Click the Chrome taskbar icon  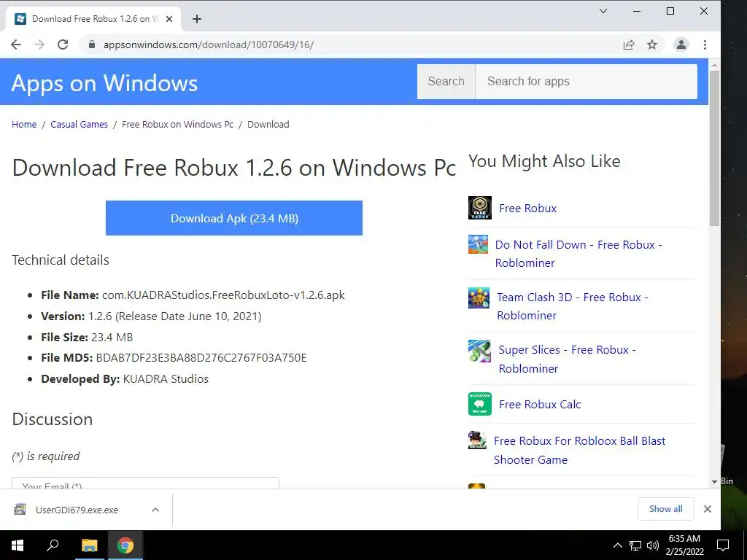pos(125,545)
